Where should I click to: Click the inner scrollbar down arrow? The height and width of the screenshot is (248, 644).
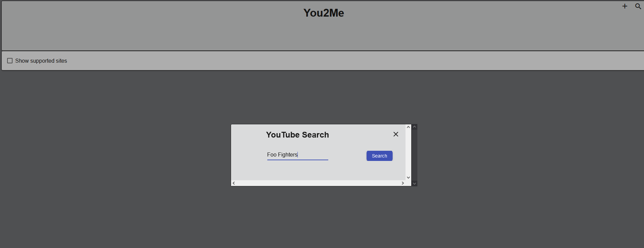click(x=408, y=178)
